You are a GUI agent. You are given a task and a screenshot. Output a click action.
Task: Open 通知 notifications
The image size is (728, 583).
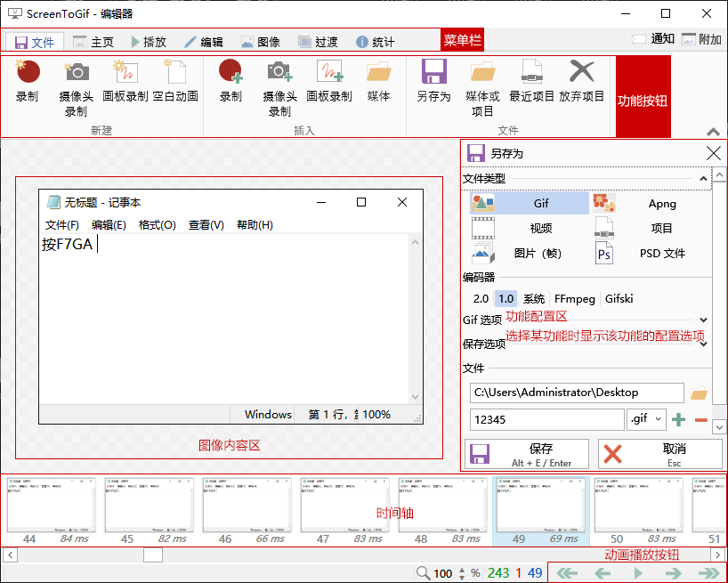[653, 39]
